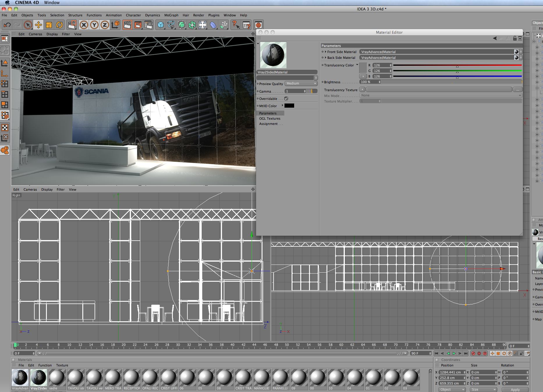Select the sedie material thumbnail
Image resolution: width=543 pixels, height=392 pixels.
(57, 380)
